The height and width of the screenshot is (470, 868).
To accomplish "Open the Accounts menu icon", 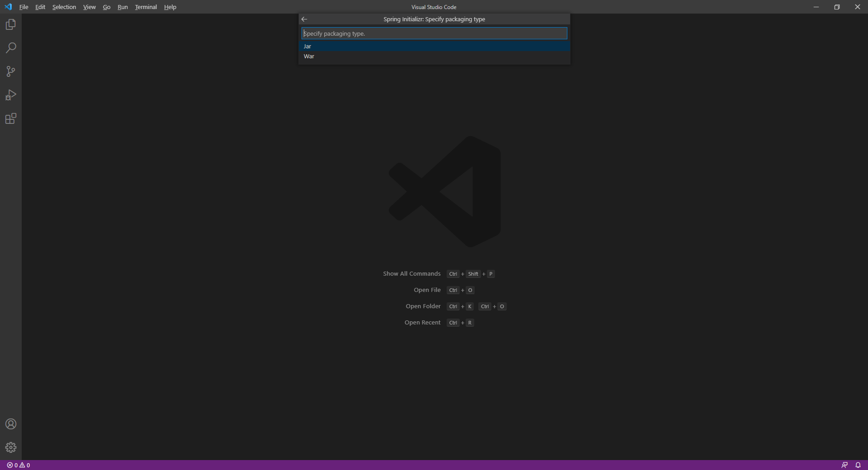I will point(11,424).
